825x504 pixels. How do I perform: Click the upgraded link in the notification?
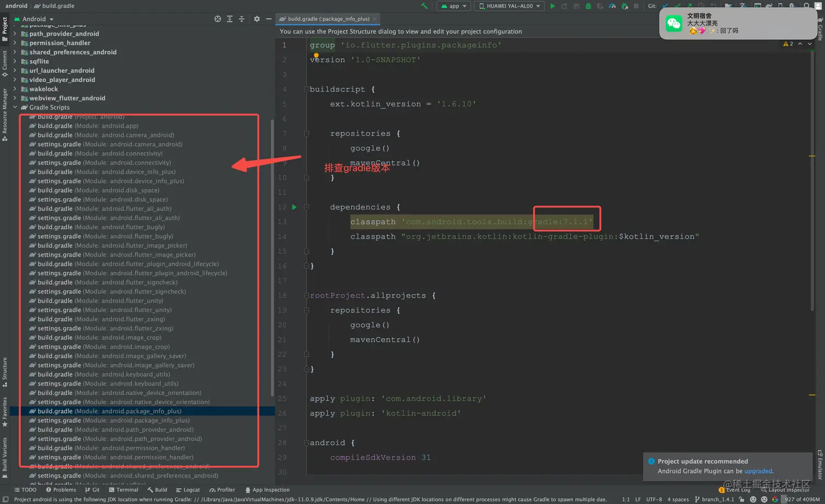pos(758,471)
